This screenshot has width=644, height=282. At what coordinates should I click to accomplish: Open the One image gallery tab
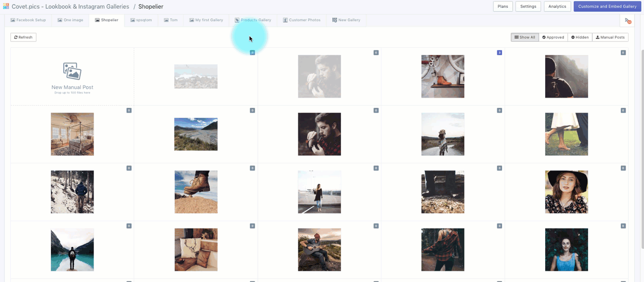pos(70,20)
